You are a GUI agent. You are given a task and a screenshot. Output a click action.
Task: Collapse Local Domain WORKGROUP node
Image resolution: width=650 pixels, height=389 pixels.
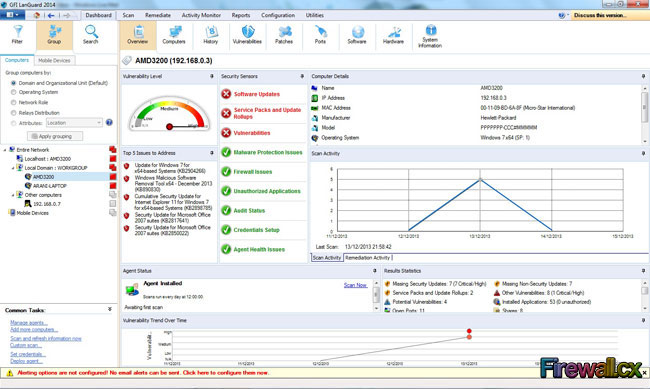(x=13, y=168)
